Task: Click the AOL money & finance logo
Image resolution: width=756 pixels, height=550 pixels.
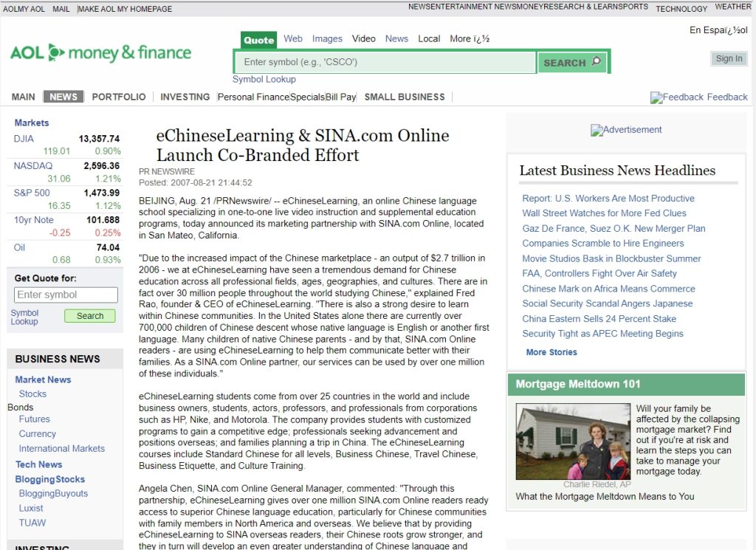Action: [x=100, y=53]
